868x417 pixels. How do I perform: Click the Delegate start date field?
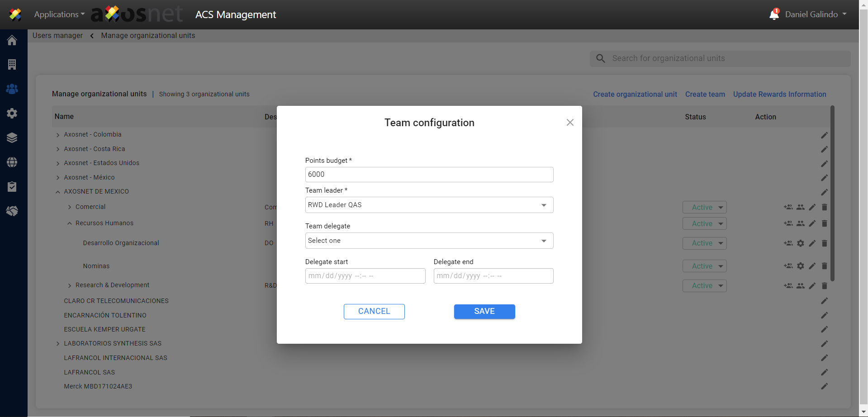tap(365, 276)
